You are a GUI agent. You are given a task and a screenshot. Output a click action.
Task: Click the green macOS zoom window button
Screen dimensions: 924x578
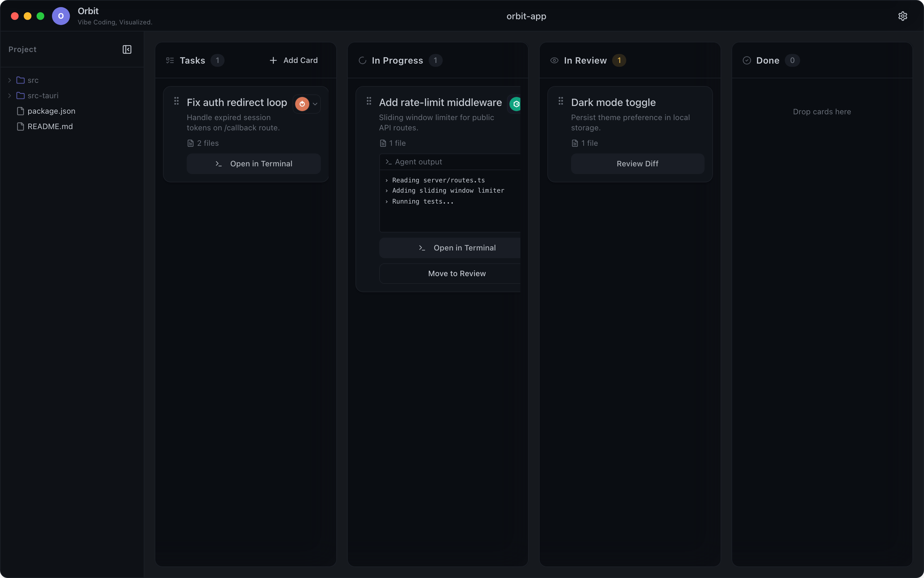coord(40,16)
